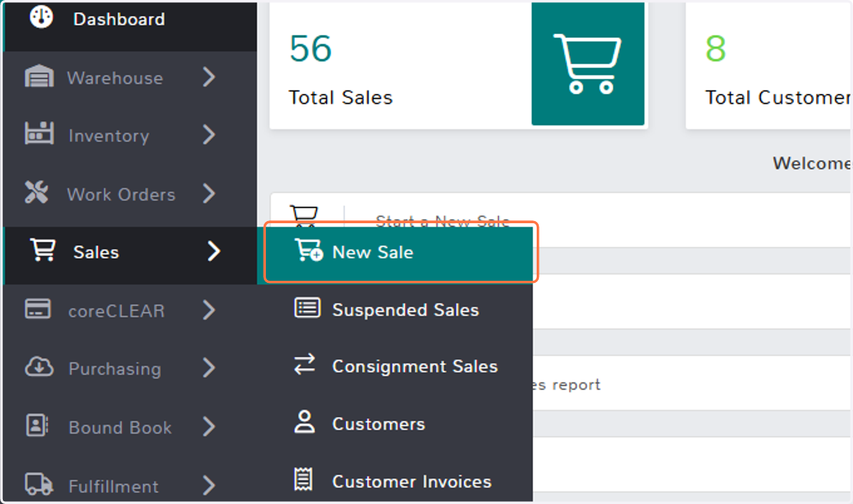The image size is (853, 504).
Task: Open the Bound Book menu item
Action: (x=130, y=427)
